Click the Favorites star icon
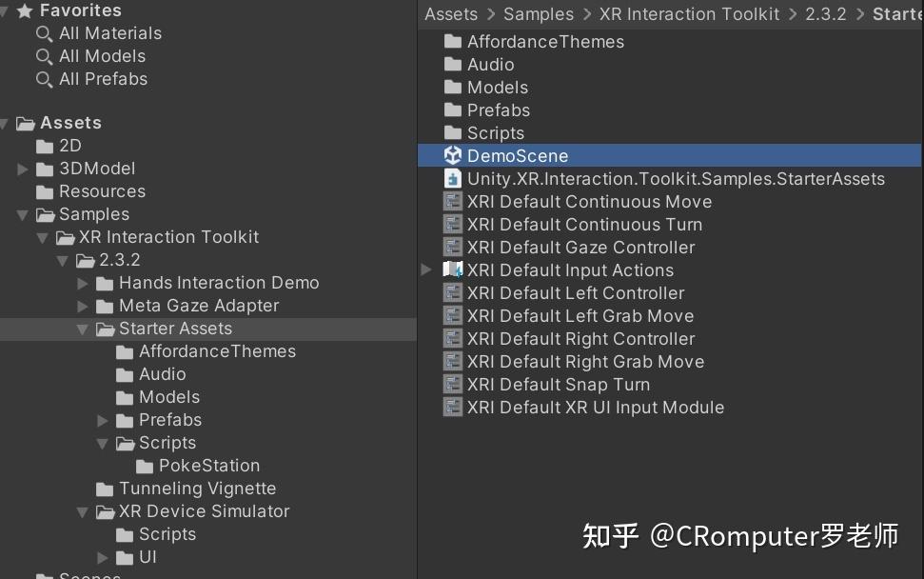This screenshot has width=924, height=579. pyautogui.click(x=25, y=10)
